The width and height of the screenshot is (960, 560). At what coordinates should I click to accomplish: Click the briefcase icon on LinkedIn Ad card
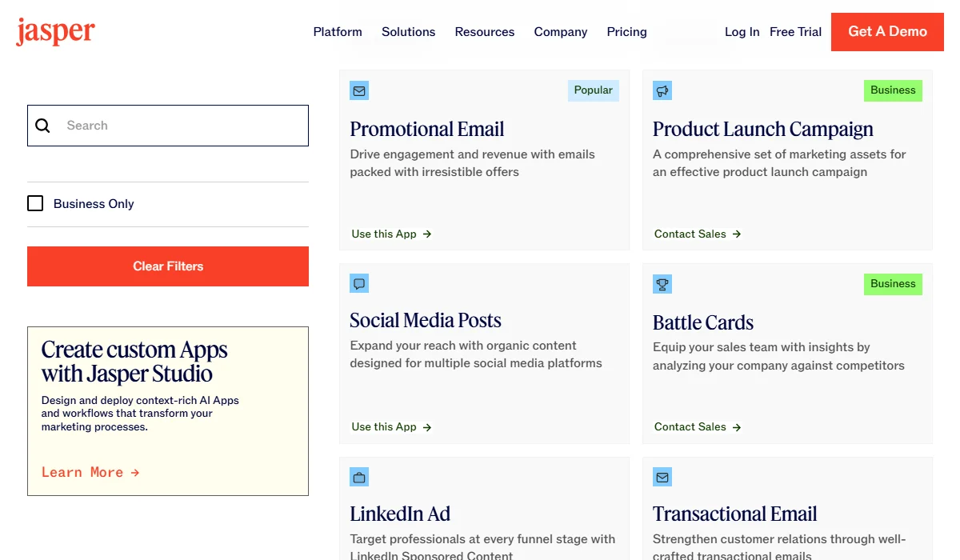[x=358, y=476]
